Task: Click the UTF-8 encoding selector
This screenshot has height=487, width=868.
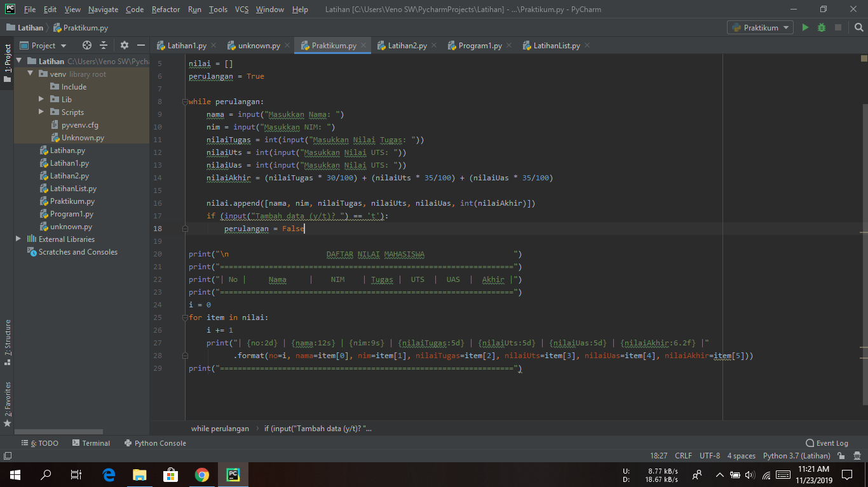Action: point(710,456)
